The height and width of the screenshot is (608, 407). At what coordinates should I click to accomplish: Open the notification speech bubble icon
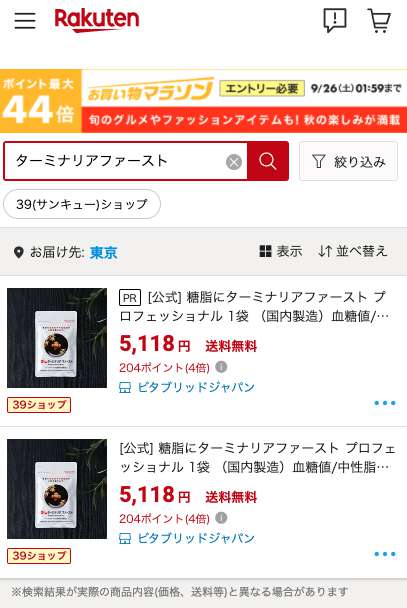point(335,20)
